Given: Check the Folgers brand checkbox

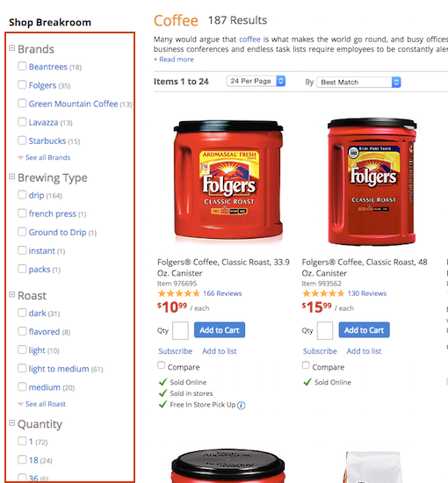Looking at the screenshot, I should coord(22,84).
